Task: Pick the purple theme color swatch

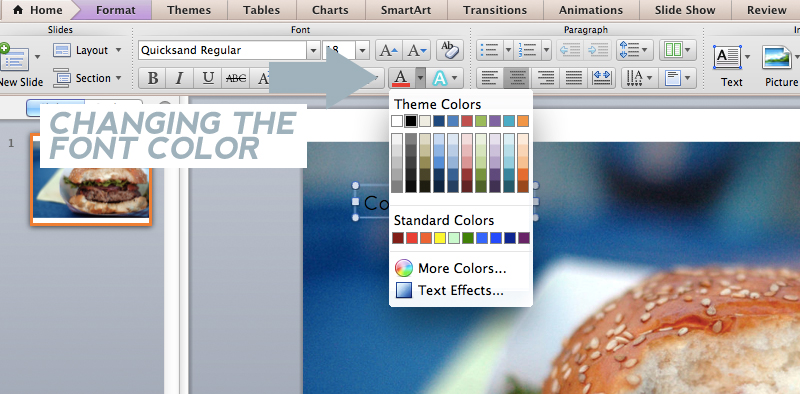Action: (495, 121)
